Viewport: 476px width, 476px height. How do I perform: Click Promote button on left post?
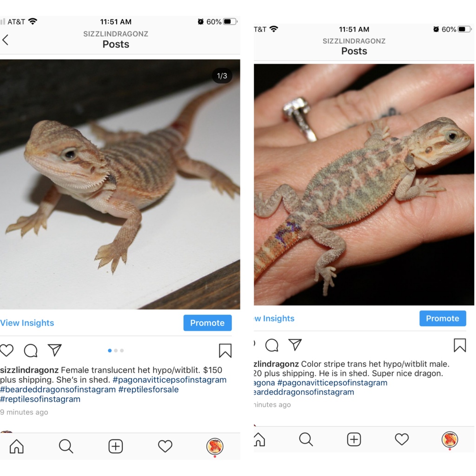click(207, 323)
